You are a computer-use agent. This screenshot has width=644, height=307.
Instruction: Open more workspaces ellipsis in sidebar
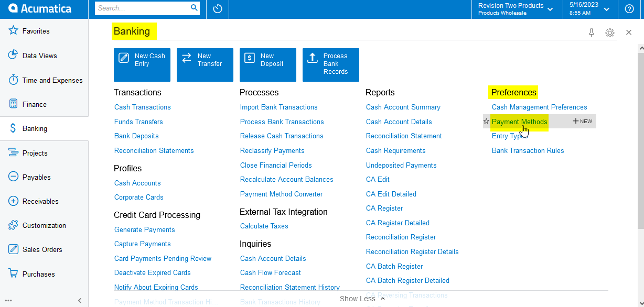click(8, 301)
